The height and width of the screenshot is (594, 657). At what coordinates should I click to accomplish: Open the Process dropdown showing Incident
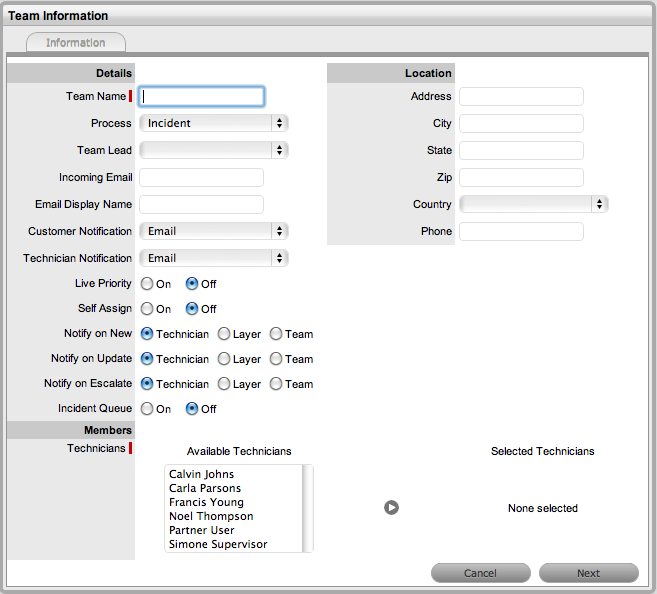(x=214, y=123)
